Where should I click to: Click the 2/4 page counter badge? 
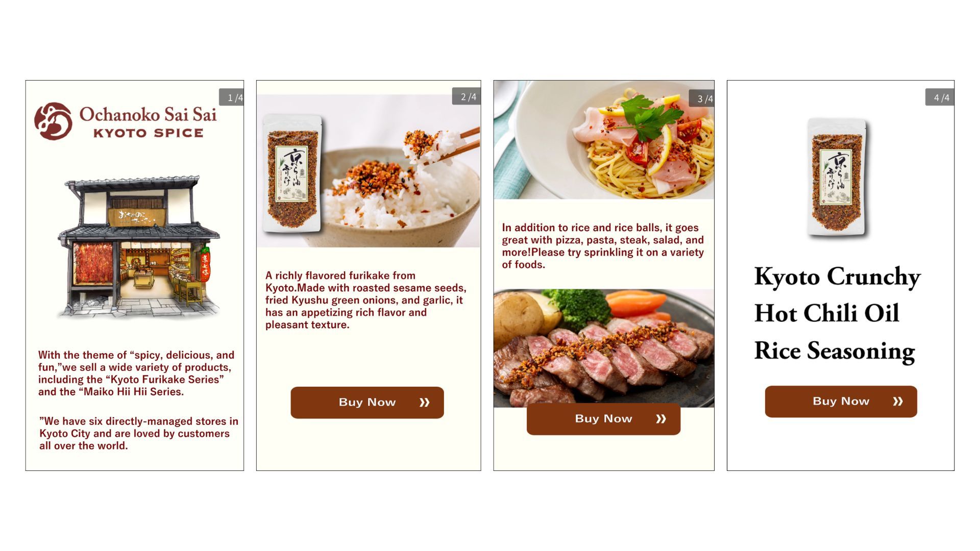tap(467, 96)
